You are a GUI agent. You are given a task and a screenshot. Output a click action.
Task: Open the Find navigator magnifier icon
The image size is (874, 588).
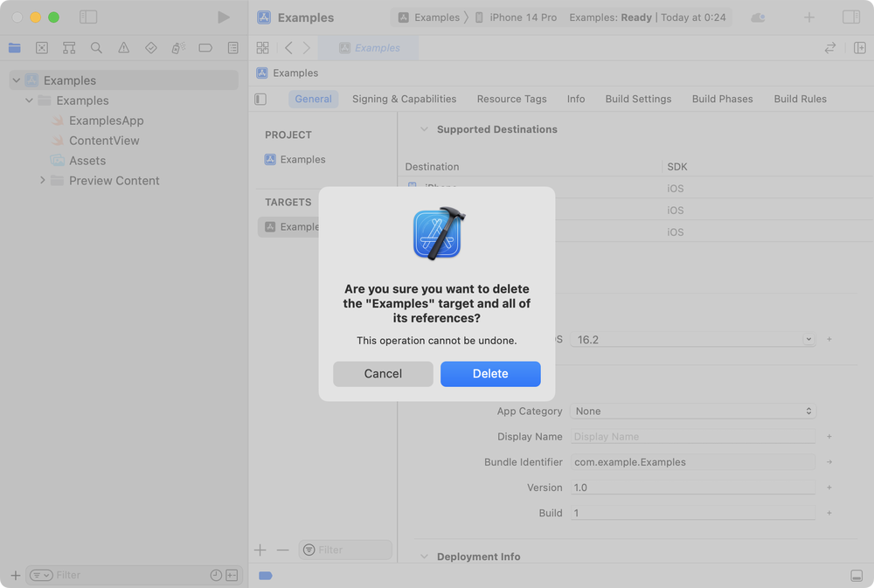point(96,48)
